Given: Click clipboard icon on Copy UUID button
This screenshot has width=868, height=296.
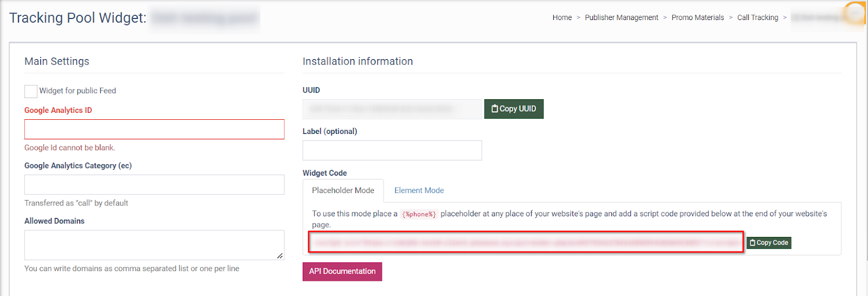Looking at the screenshot, I should coord(494,109).
